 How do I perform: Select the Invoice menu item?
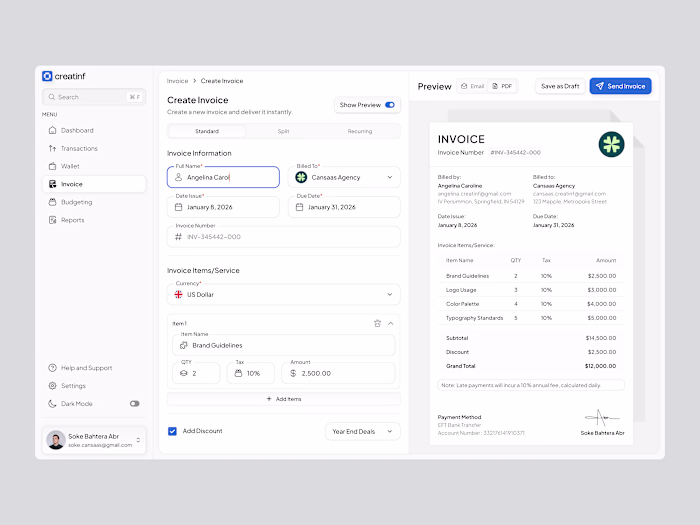94,184
